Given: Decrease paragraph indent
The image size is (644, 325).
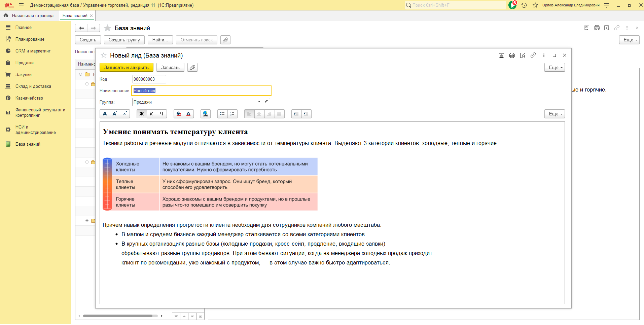Looking at the screenshot, I should [307, 114].
